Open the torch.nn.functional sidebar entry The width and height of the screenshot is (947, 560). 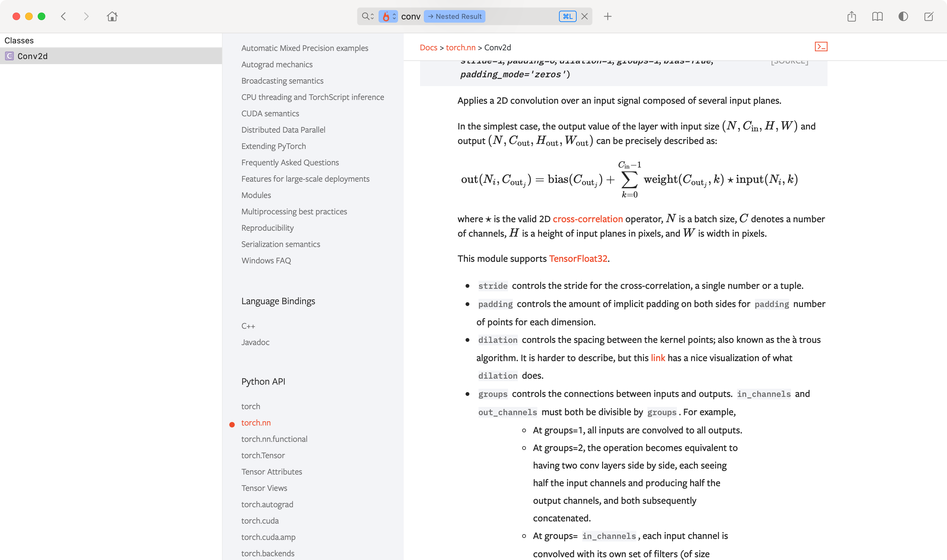pos(274,439)
